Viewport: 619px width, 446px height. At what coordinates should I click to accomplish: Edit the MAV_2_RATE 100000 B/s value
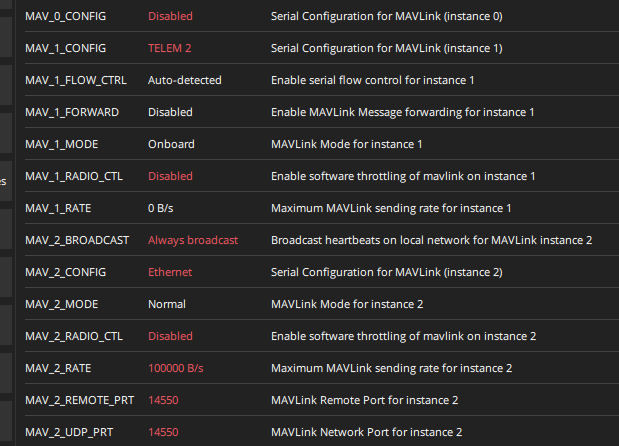pyautogui.click(x=176, y=368)
